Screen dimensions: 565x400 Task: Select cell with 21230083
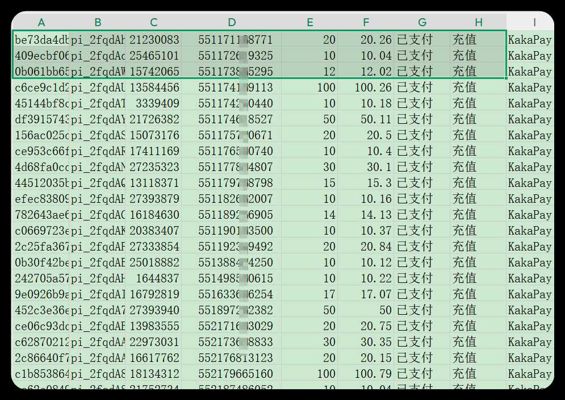154,40
